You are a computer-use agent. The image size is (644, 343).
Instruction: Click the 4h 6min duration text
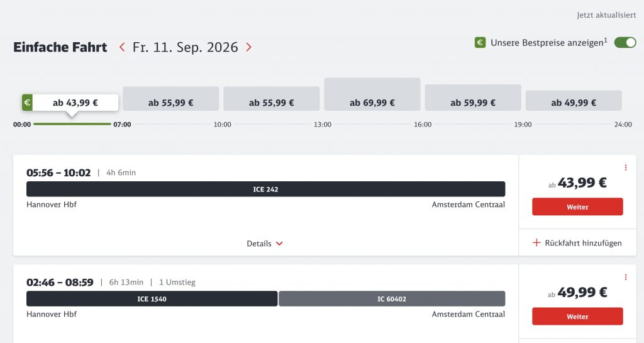click(x=121, y=172)
